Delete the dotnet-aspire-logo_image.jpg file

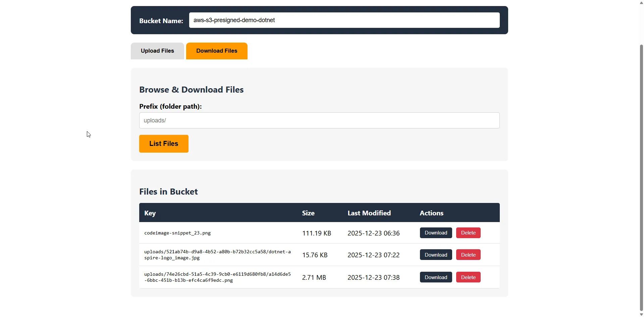point(468,254)
